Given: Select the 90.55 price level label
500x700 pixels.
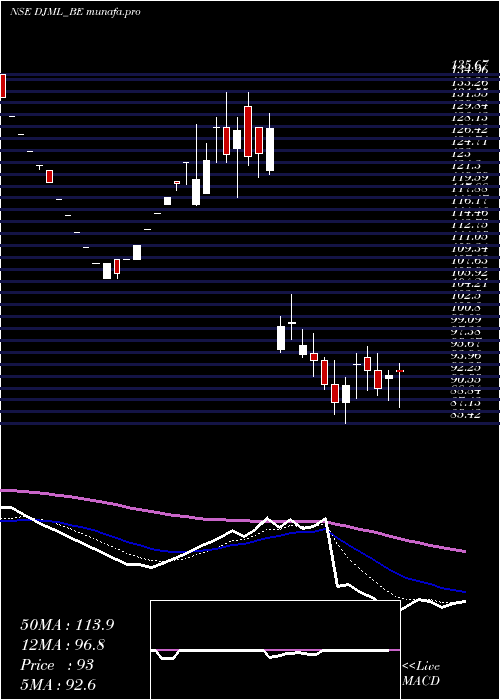Looking at the screenshot, I should tap(467, 379).
